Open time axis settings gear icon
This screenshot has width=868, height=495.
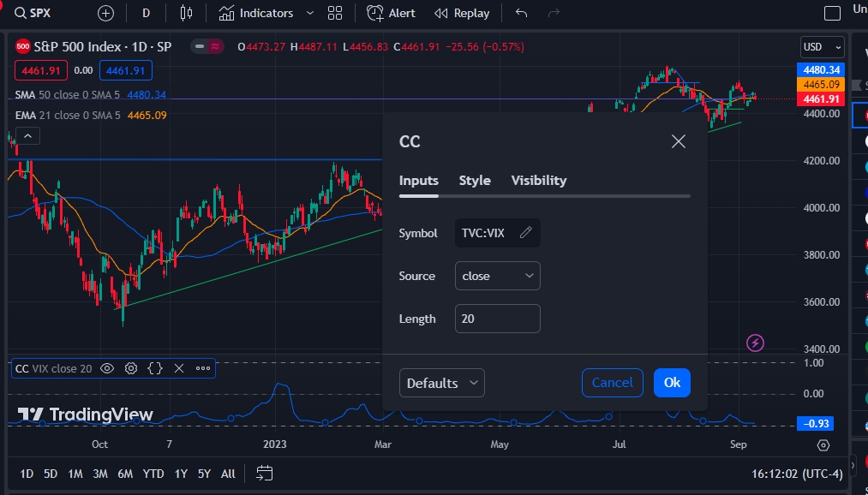823,445
